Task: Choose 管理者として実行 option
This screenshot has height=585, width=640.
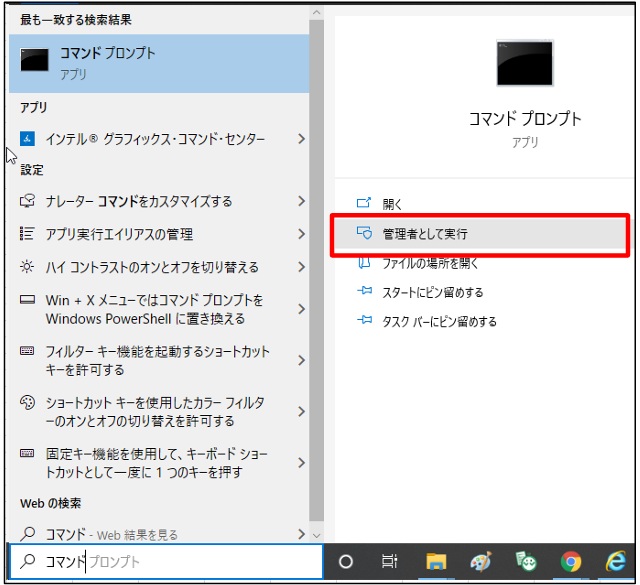Action: (481, 234)
